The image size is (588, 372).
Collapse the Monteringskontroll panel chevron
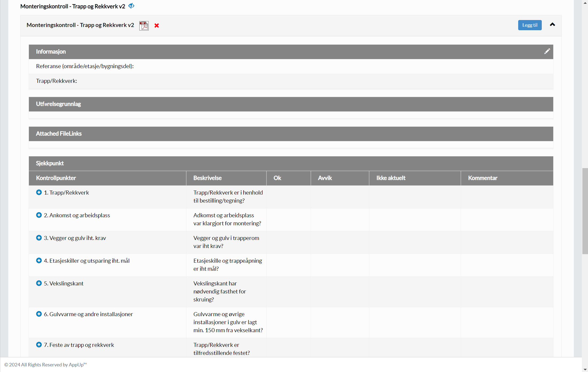coord(552,25)
